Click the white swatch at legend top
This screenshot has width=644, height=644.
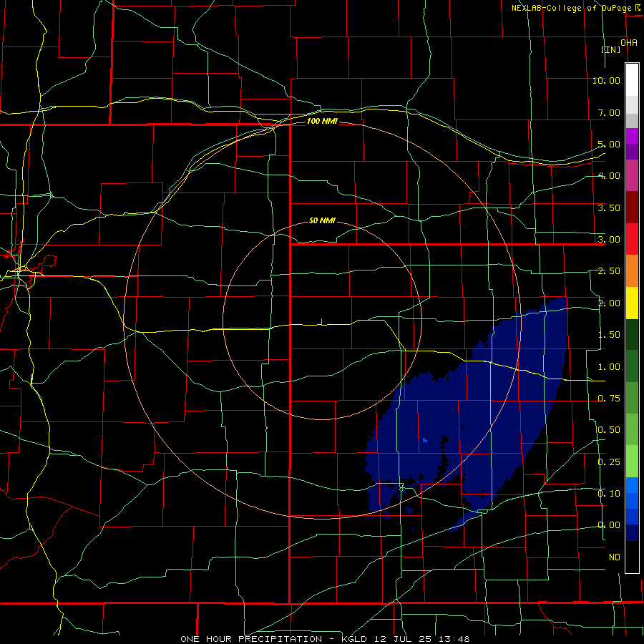pos(632,80)
